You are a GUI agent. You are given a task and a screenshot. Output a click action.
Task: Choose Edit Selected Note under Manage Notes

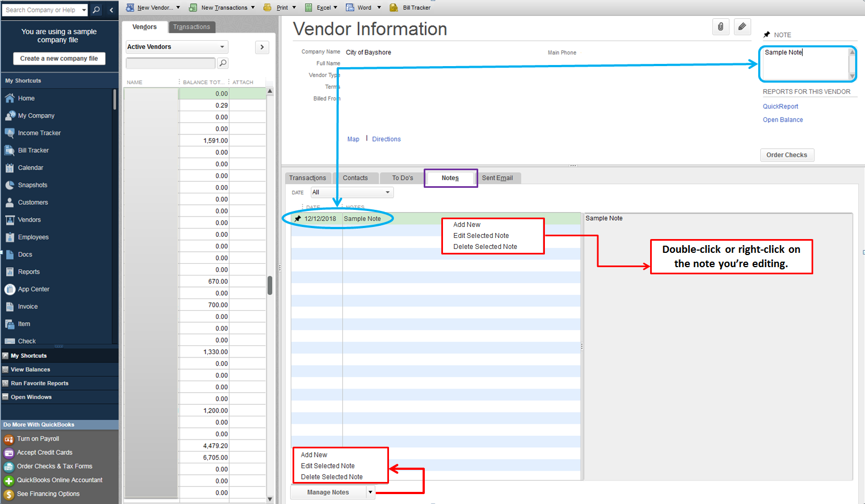328,466
